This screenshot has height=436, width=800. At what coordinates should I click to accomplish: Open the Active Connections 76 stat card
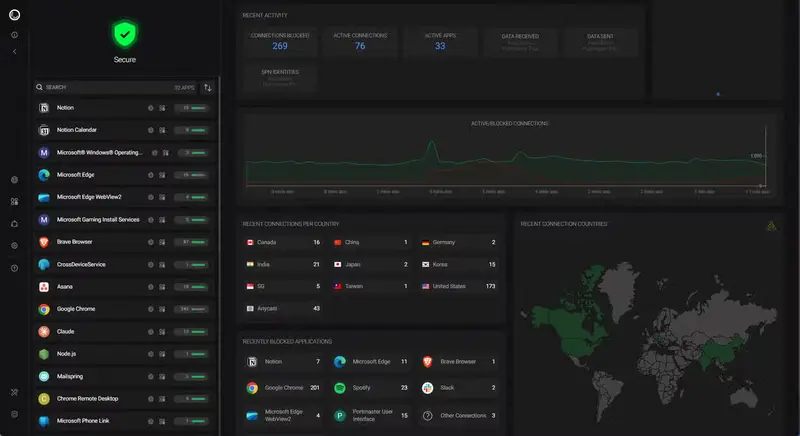pos(360,41)
